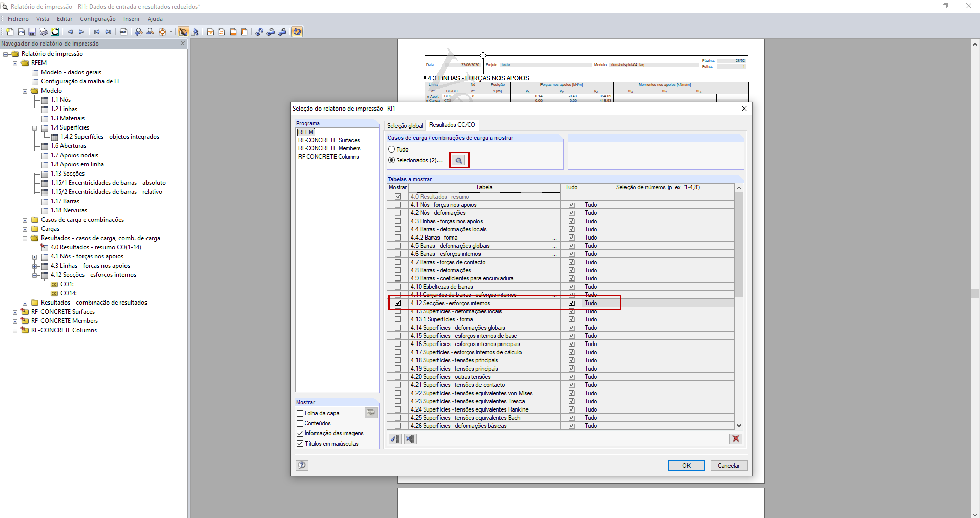This screenshot has height=518, width=980.
Task: Open the zoom options dropdown arrow
Action: click(171, 32)
